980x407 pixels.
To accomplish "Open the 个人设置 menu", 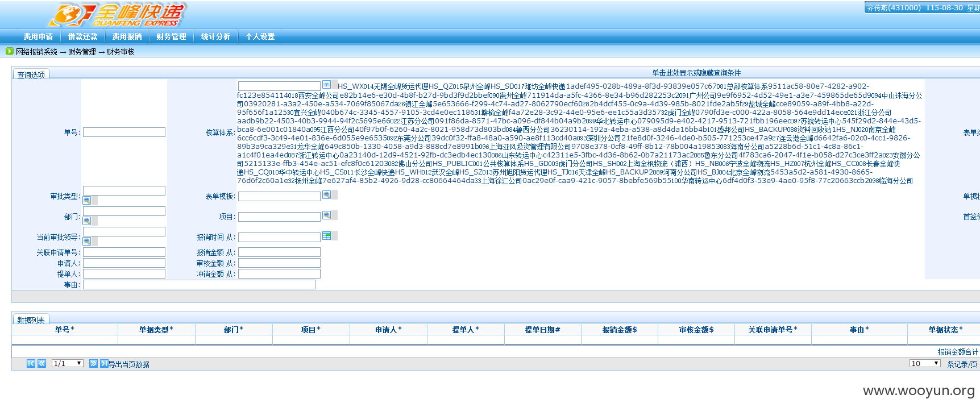I will 260,36.
